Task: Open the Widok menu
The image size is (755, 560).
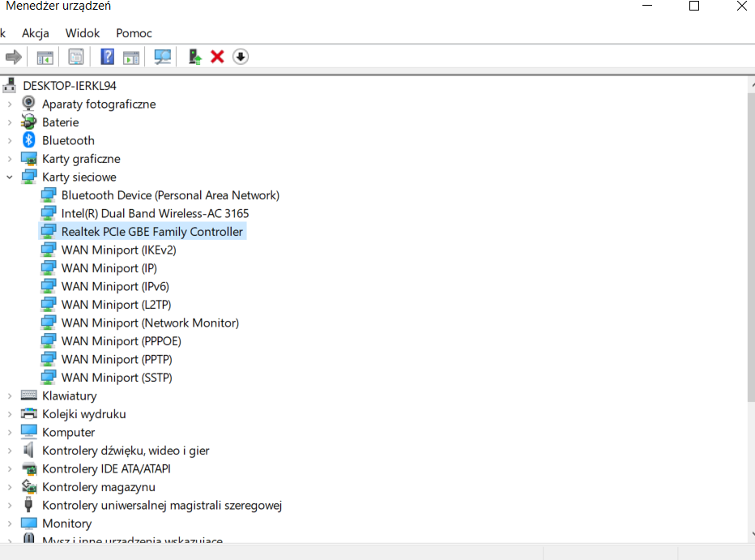Action: coord(82,33)
